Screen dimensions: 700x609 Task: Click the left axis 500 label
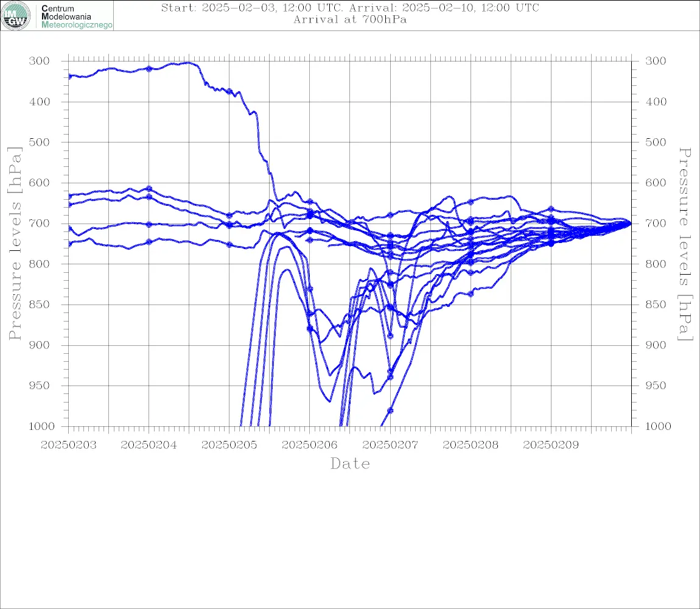click(x=40, y=142)
